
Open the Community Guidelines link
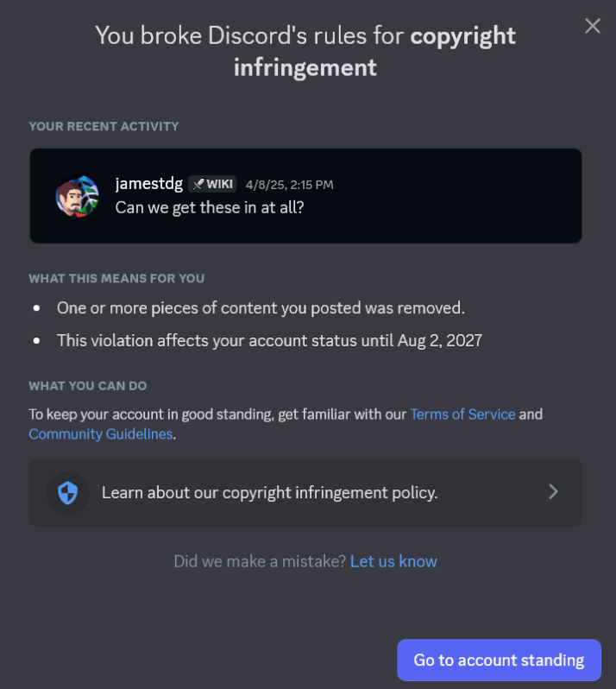click(x=101, y=433)
